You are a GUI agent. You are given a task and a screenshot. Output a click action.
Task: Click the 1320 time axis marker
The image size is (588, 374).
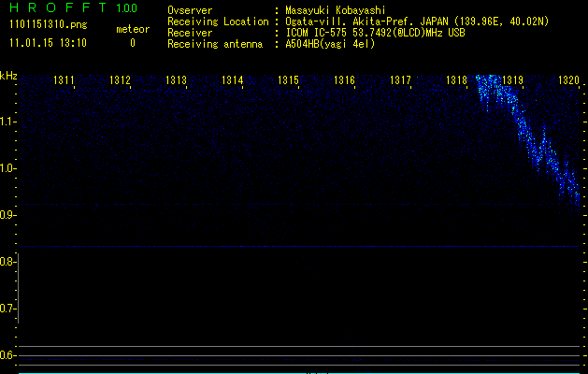coord(569,79)
